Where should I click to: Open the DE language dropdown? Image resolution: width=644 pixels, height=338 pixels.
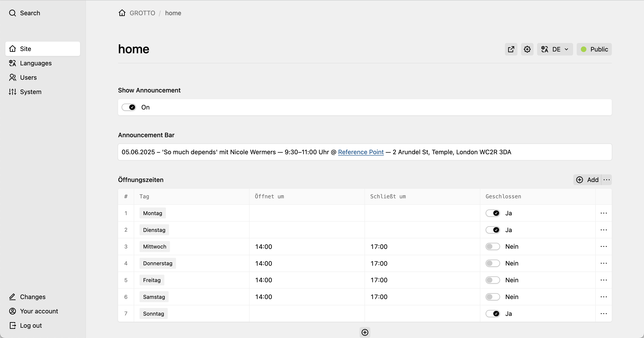(x=555, y=49)
